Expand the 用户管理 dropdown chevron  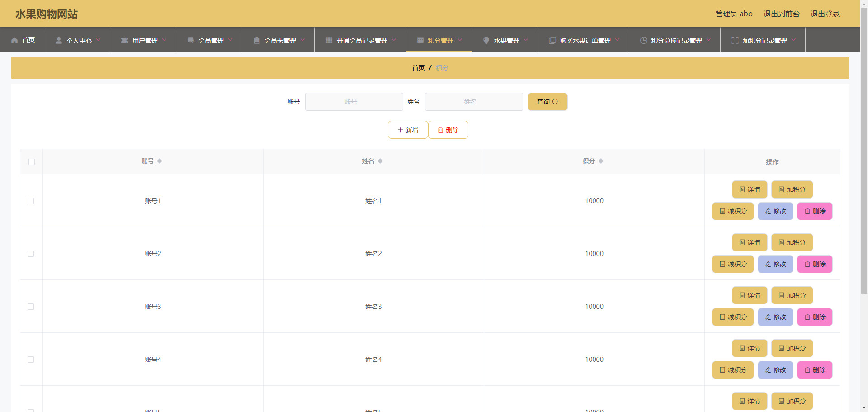pos(164,40)
